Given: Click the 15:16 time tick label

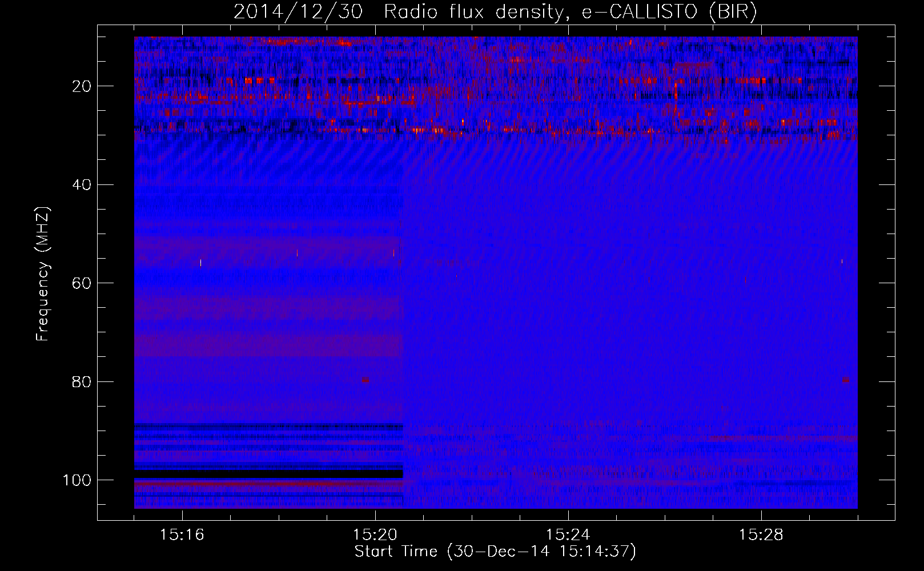Looking at the screenshot, I should [182, 535].
